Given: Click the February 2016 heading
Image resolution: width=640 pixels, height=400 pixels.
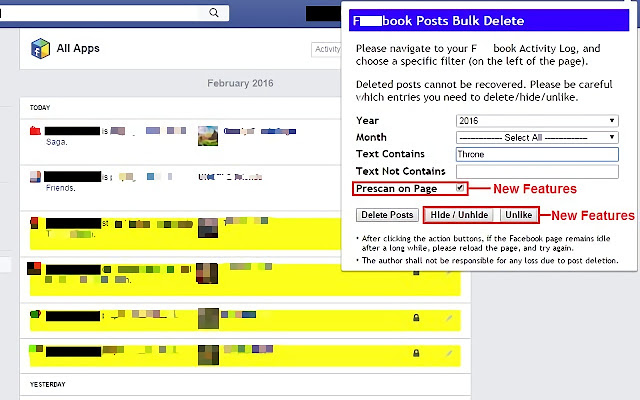Looking at the screenshot, I should (x=240, y=83).
